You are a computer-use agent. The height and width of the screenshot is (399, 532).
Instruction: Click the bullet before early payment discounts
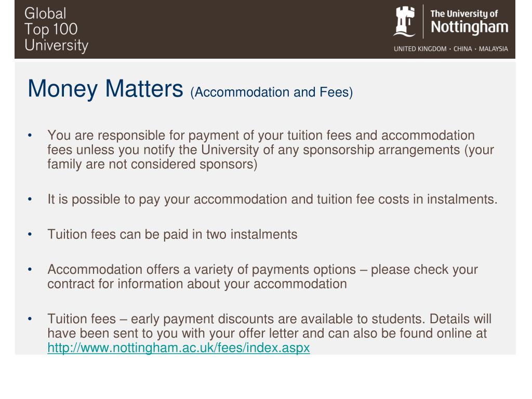(x=30, y=319)
